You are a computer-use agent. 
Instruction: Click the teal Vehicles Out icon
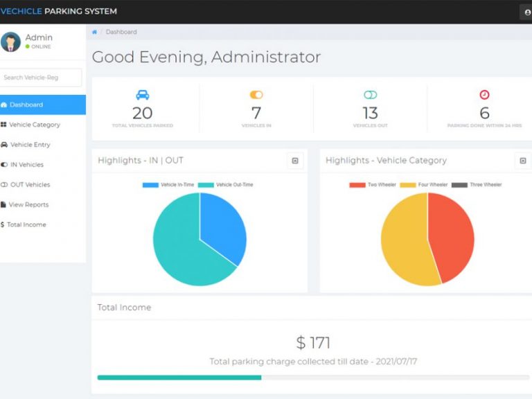pos(370,95)
